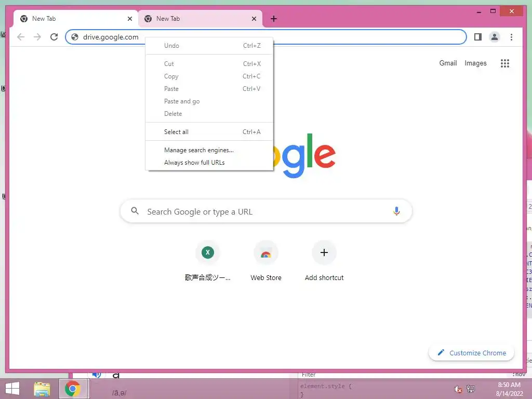
Task: Click the network tray icon
Action: (471, 389)
